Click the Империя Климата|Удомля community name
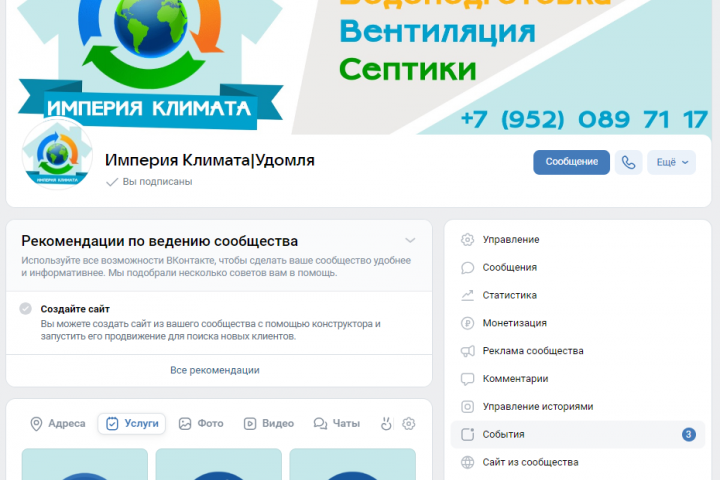Screen dimensions: 720x480 [210, 160]
